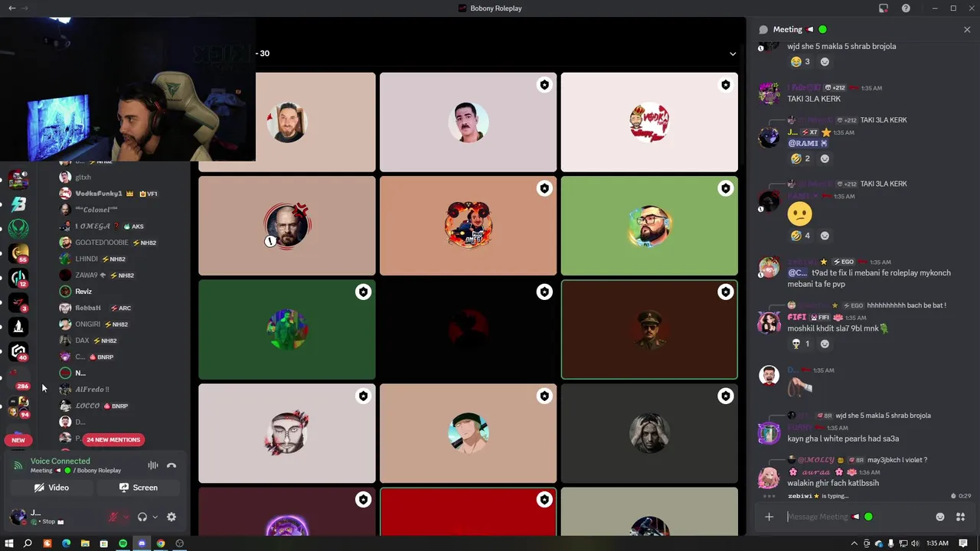Click the green-background bearded avatar tile
Screen dimensions: 980x551
649,226
